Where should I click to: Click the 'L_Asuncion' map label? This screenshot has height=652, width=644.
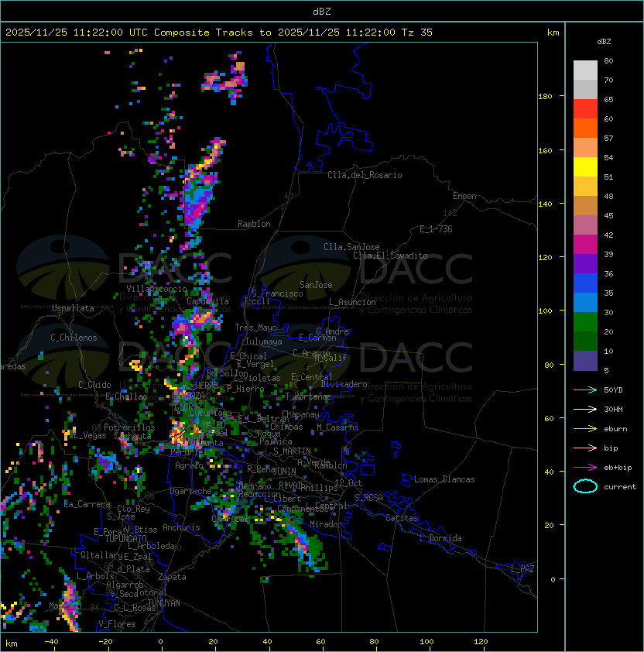tap(352, 302)
